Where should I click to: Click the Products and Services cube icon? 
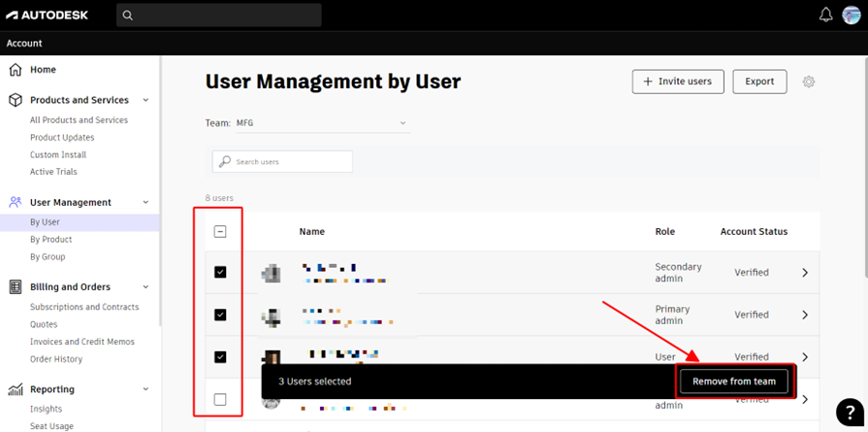[16, 100]
